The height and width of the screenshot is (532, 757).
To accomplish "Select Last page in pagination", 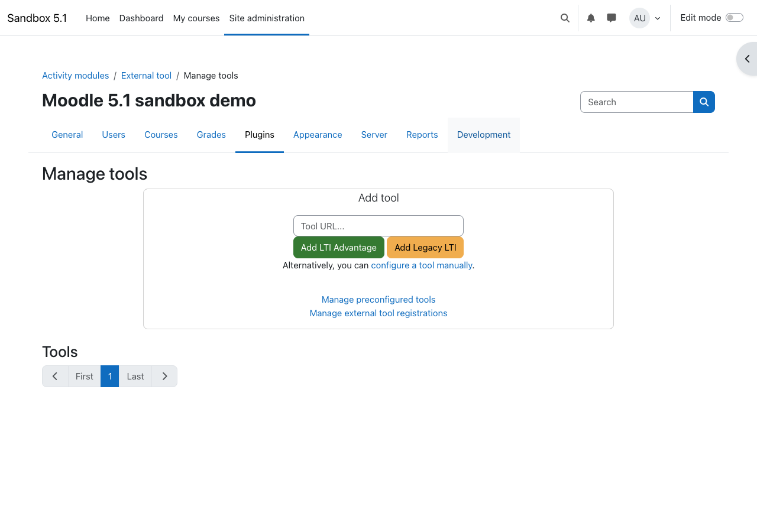I will click(x=135, y=377).
